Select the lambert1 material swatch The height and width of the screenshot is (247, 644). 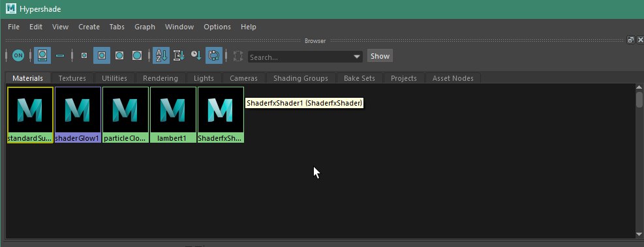(173, 115)
